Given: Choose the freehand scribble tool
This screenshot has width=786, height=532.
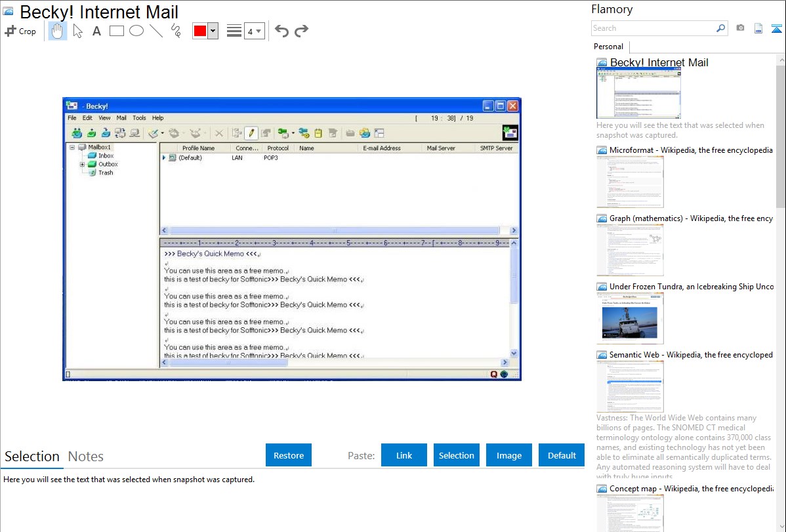Looking at the screenshot, I should click(x=176, y=31).
